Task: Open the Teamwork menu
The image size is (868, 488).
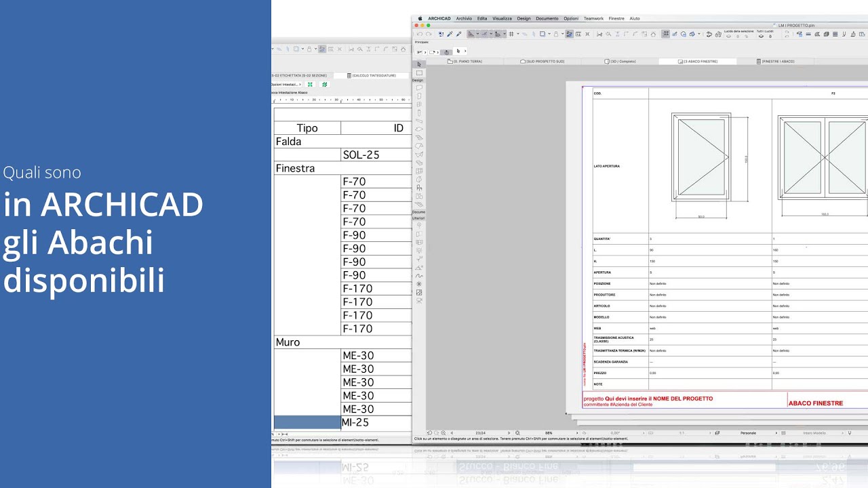Action: coord(593,18)
